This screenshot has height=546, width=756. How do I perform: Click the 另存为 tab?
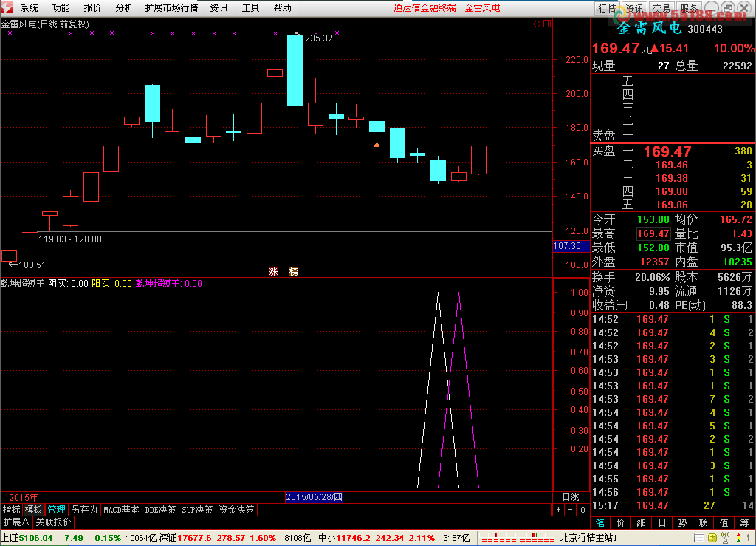click(x=84, y=509)
